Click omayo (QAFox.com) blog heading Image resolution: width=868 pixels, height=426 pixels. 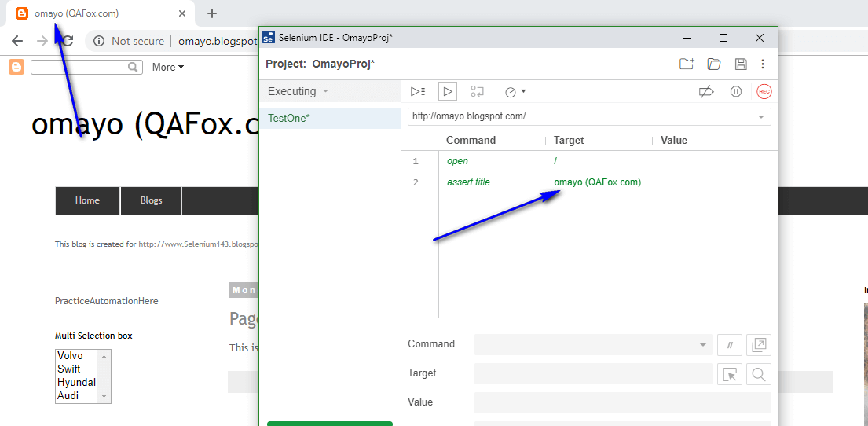[145, 125]
